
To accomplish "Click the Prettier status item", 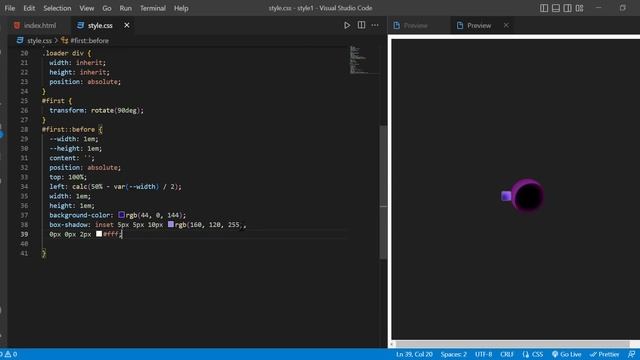I will [x=604, y=354].
